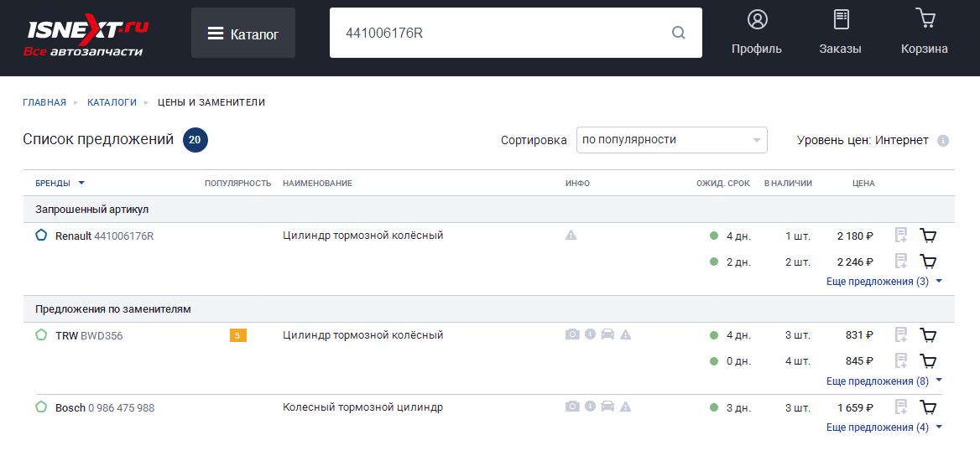Click the pentagon icon beside Bosch

tap(41, 407)
